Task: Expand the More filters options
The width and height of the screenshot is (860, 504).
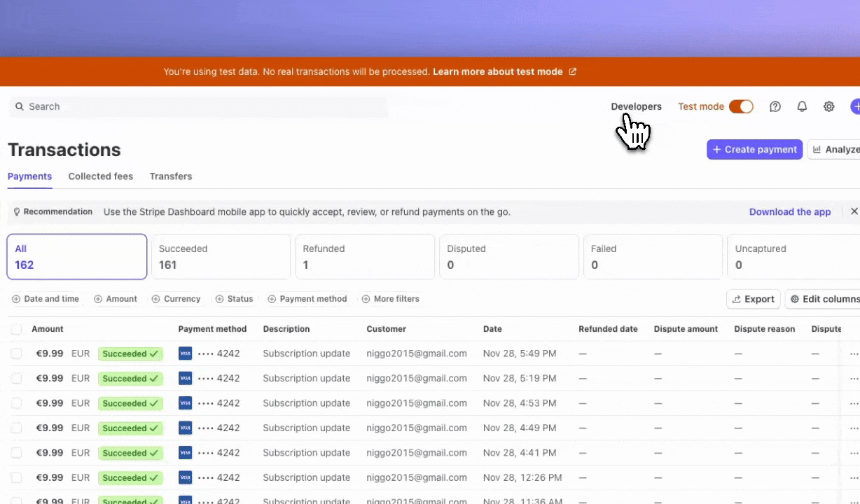Action: 391,299
